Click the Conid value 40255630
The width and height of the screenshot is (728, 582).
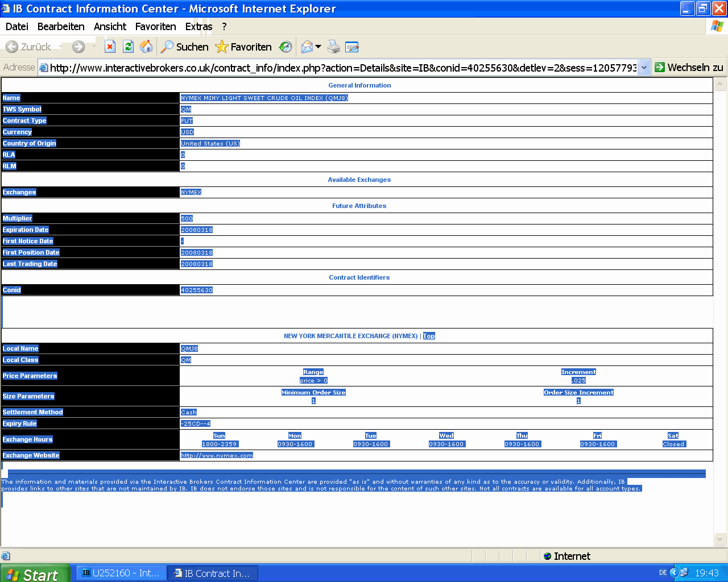point(197,290)
